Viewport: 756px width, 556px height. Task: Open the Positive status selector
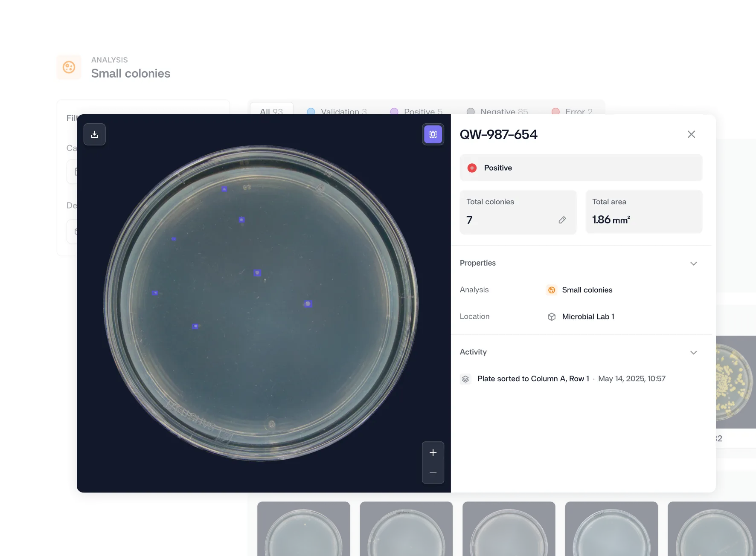pyautogui.click(x=581, y=168)
